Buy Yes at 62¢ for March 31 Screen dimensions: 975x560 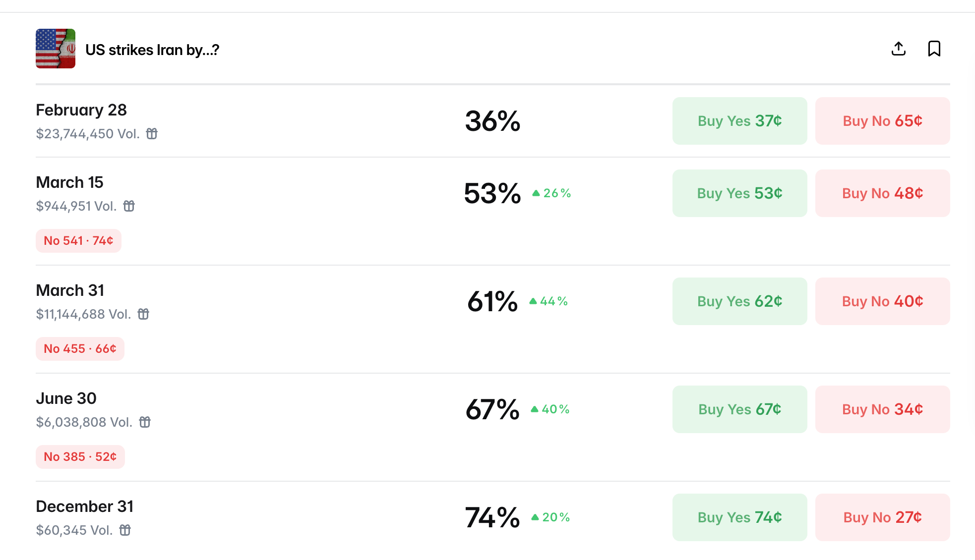coord(740,301)
